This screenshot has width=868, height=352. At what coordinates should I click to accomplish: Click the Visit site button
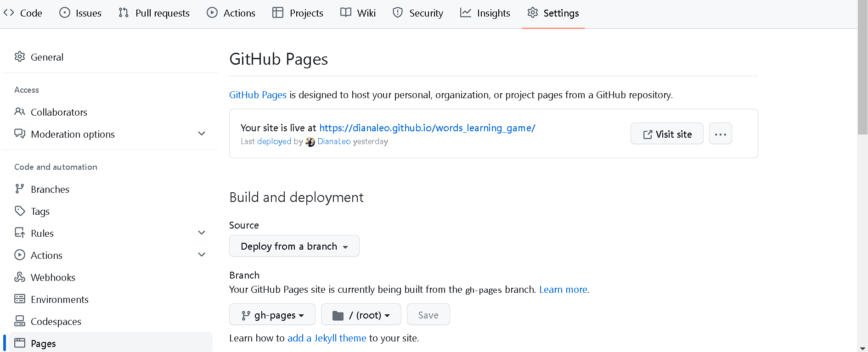(667, 134)
